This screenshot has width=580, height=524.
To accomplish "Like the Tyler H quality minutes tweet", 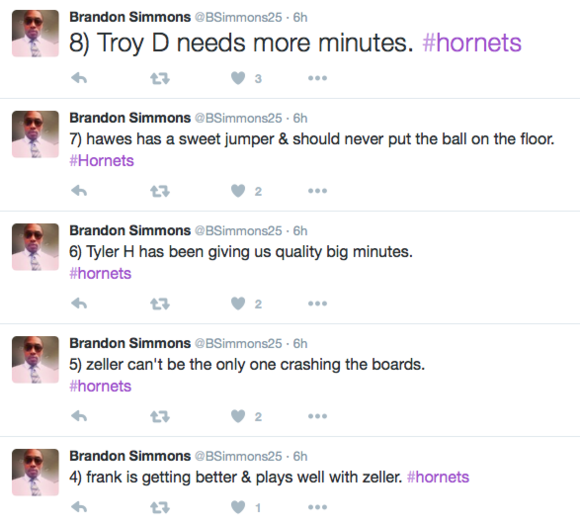I will click(238, 304).
